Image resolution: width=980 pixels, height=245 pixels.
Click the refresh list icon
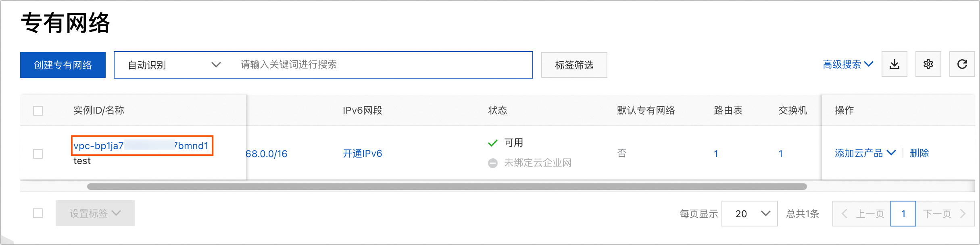click(962, 64)
